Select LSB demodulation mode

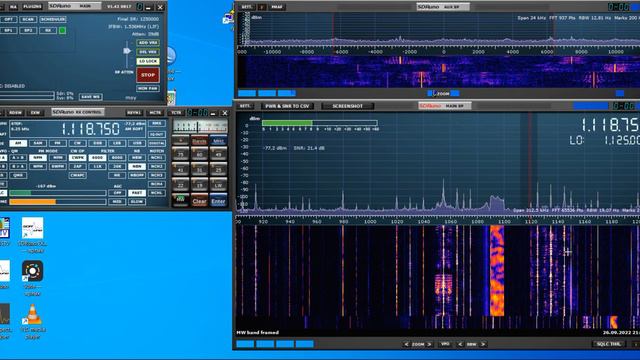coord(117,143)
